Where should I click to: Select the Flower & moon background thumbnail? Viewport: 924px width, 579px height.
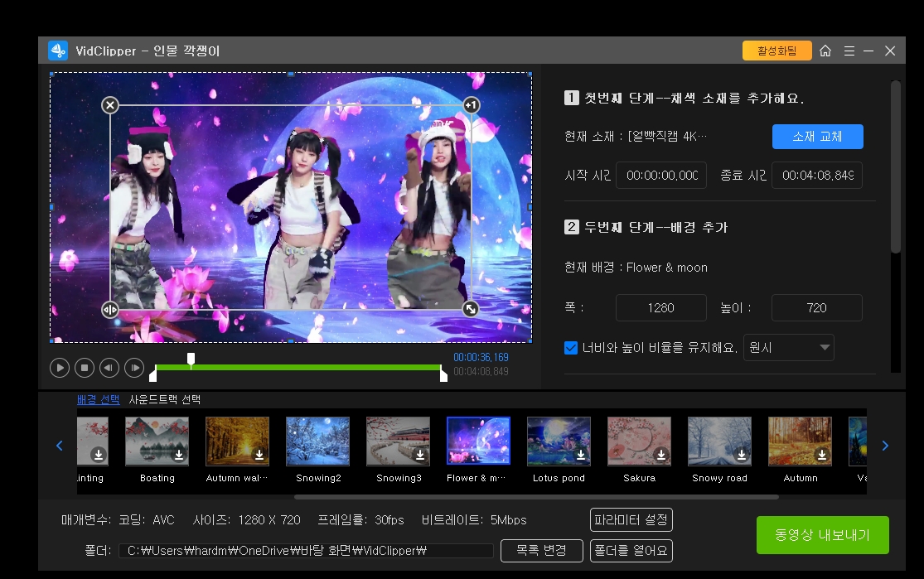[478, 441]
